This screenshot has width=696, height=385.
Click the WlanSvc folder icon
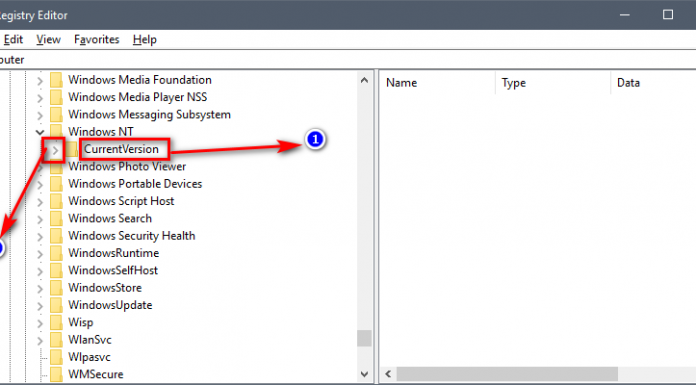click(x=56, y=340)
